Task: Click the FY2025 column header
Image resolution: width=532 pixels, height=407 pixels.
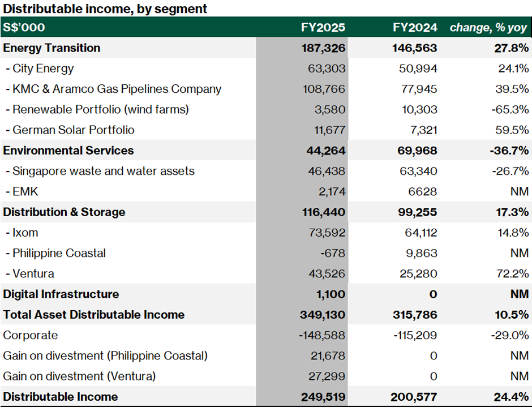Action: [323, 27]
